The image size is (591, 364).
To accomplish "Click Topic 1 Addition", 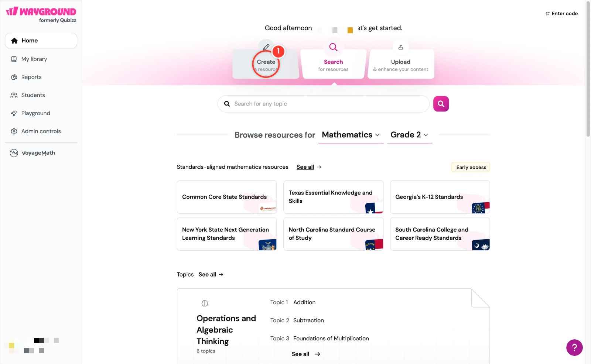I will point(293,302).
